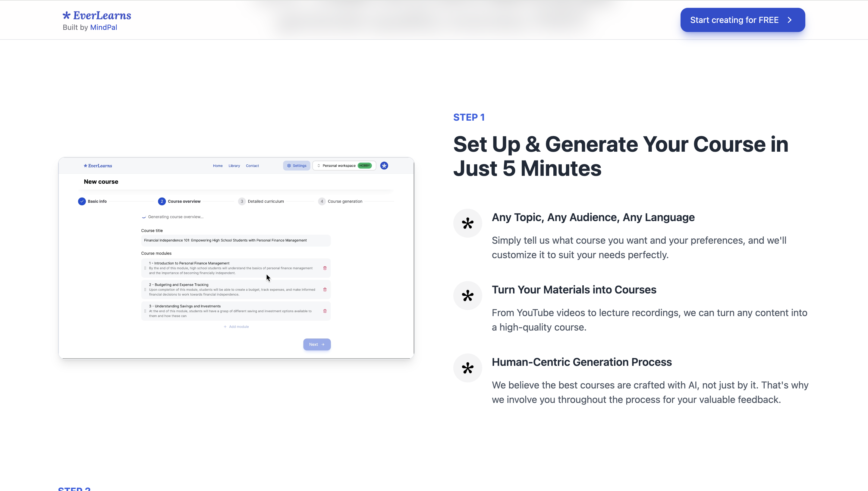Click asterisk icon beside Human-Centric Generation Process
This screenshot has width=868, height=491.
467,368
